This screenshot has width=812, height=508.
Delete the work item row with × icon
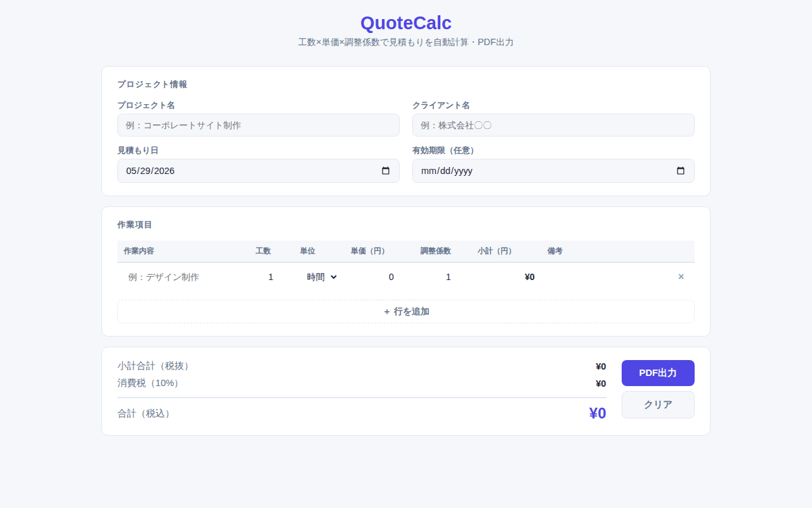681,277
